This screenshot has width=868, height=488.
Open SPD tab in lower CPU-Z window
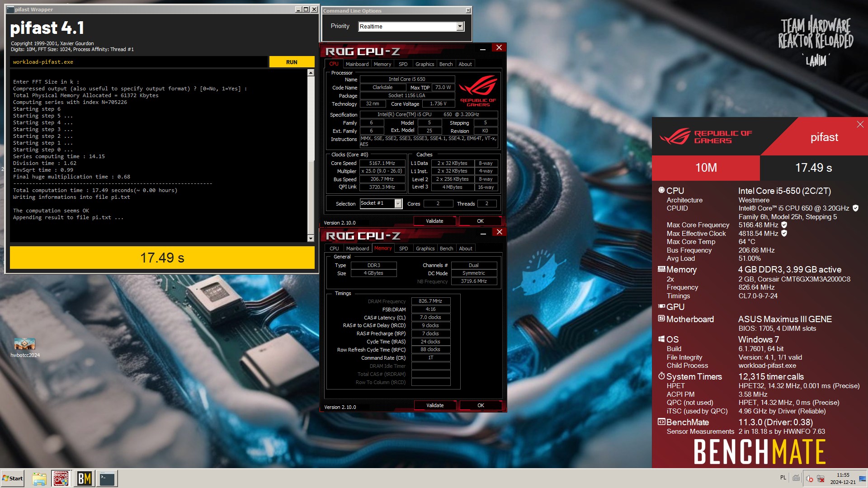coord(404,249)
